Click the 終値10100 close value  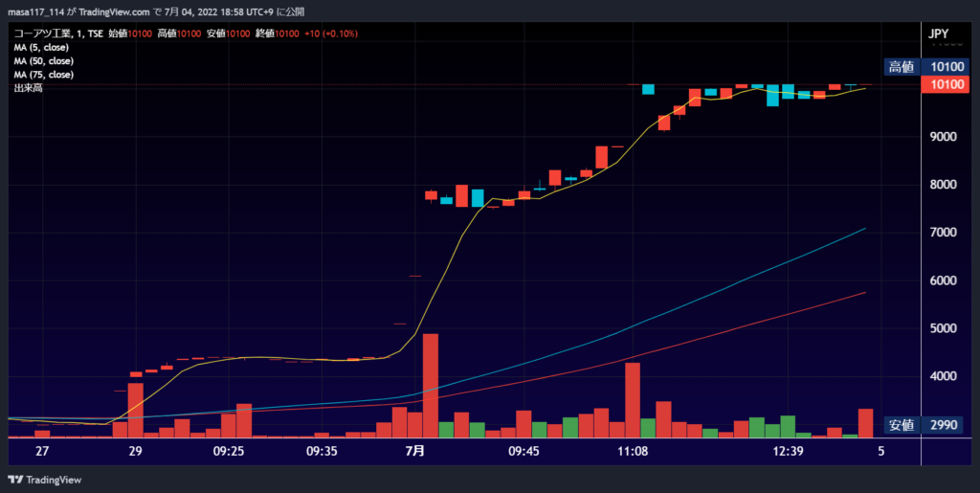click(277, 34)
